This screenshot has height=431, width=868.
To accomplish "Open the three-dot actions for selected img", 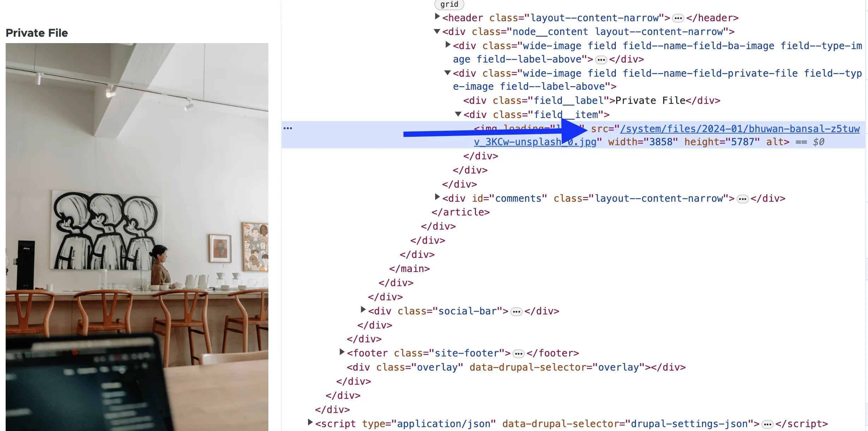I will point(288,128).
